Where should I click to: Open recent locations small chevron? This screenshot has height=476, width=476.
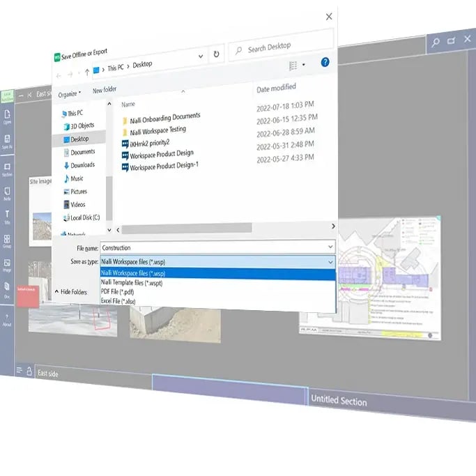(x=79, y=73)
